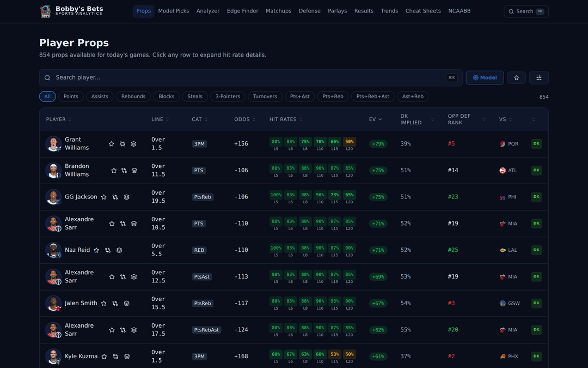Click the Bobby's Bets logo

[71, 11]
